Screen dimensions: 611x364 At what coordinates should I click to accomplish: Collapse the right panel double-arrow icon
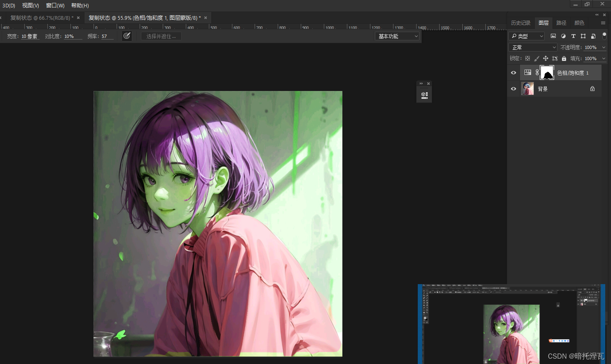597,14
